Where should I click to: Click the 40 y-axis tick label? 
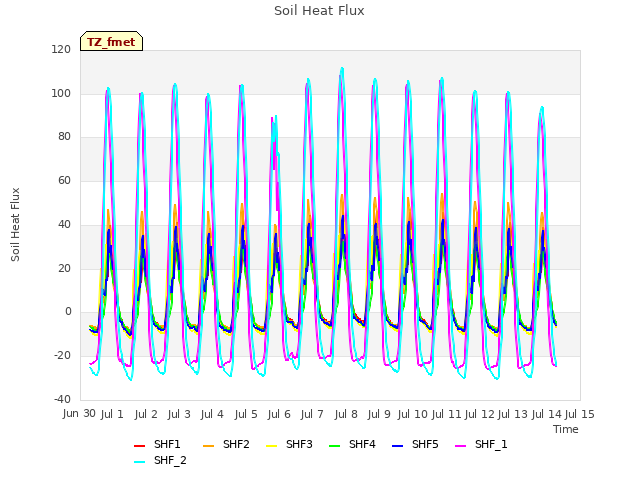(x=64, y=224)
